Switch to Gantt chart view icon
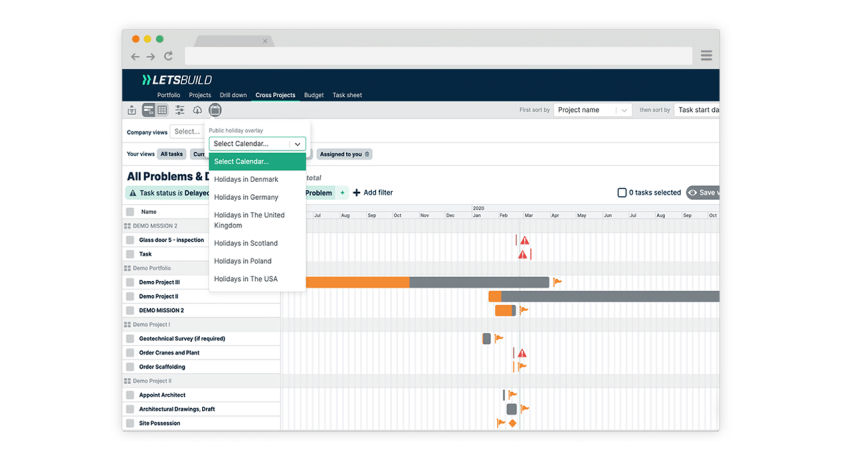Viewport: 847px width, 460px height. coord(148,110)
